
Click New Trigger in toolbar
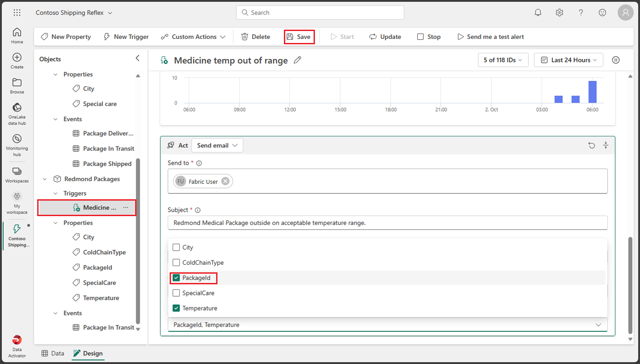click(x=126, y=37)
